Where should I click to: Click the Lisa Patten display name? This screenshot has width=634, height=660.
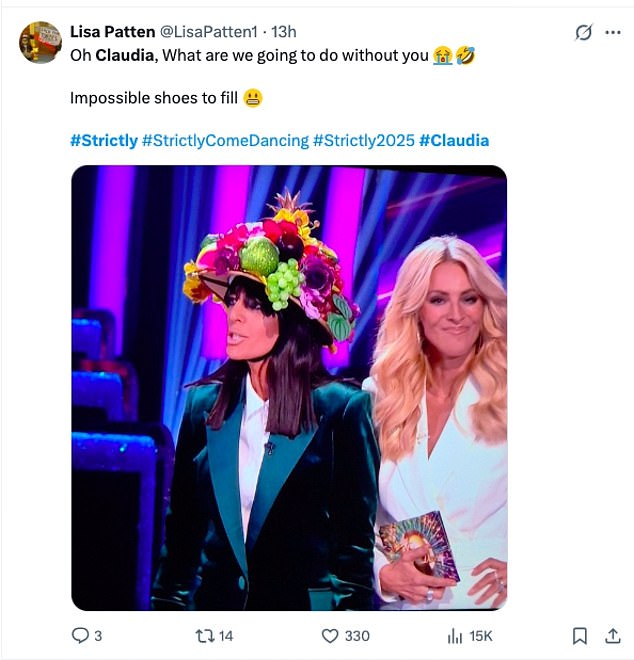point(112,32)
